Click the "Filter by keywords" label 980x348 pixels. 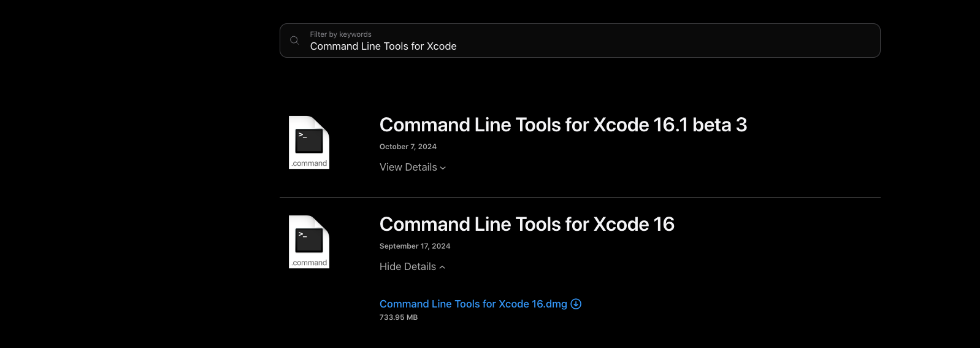340,34
